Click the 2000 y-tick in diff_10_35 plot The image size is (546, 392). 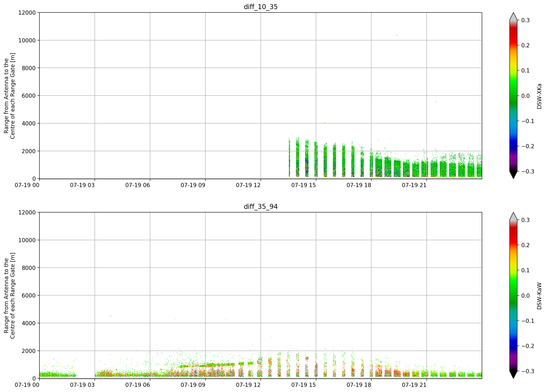tap(29, 151)
